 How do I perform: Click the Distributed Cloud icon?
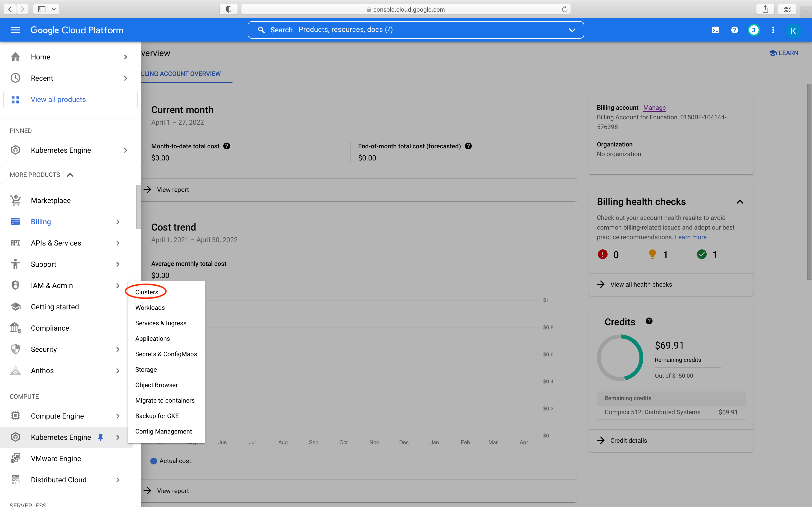tap(15, 480)
